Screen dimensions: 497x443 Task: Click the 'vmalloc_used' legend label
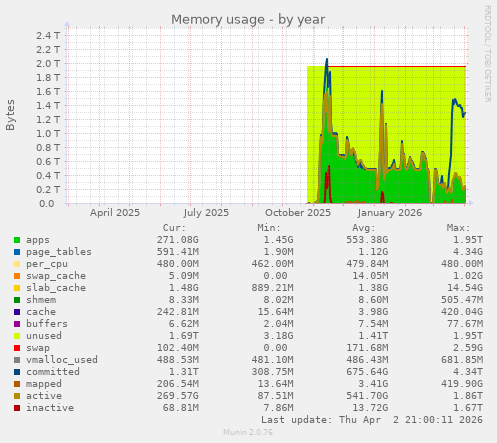pyautogui.click(x=62, y=360)
